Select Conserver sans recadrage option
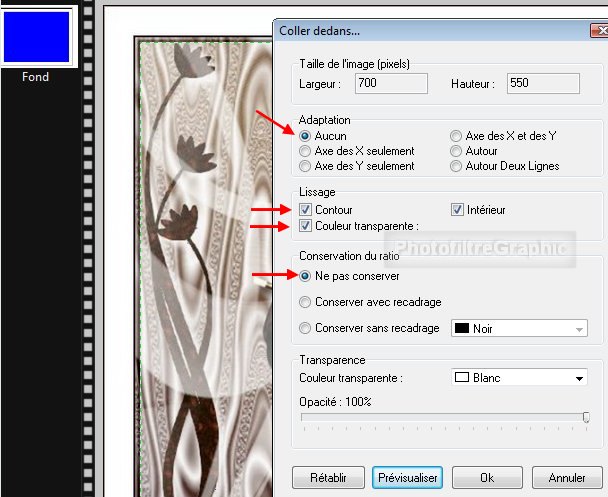This screenshot has width=608, height=497. 305,328
